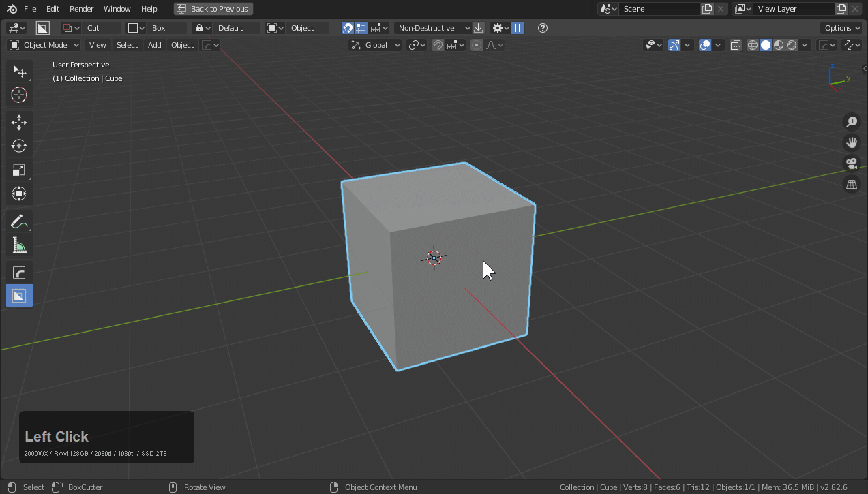Viewport: 868px width, 494px height.
Task: Open the Global transform orientation dropdown
Action: (376, 45)
